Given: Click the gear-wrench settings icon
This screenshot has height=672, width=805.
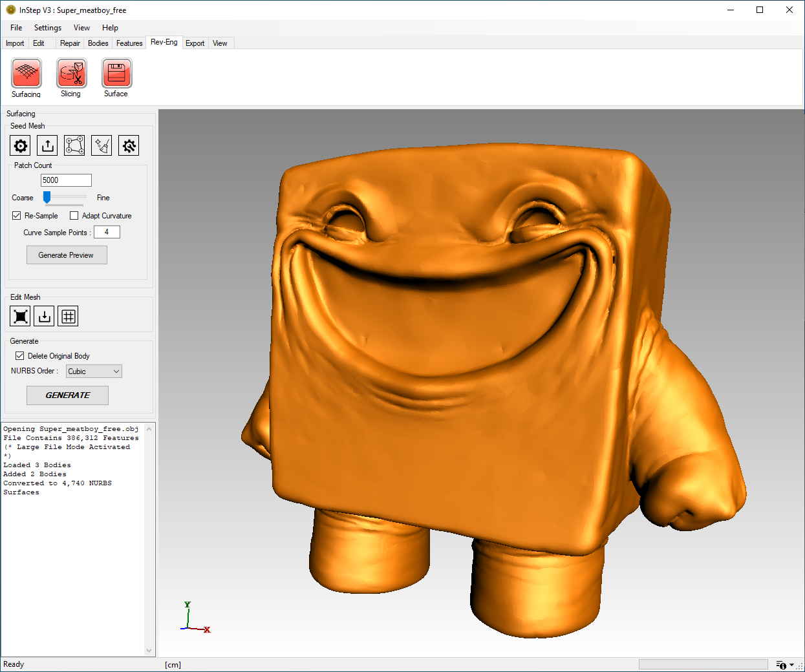Looking at the screenshot, I should [129, 146].
